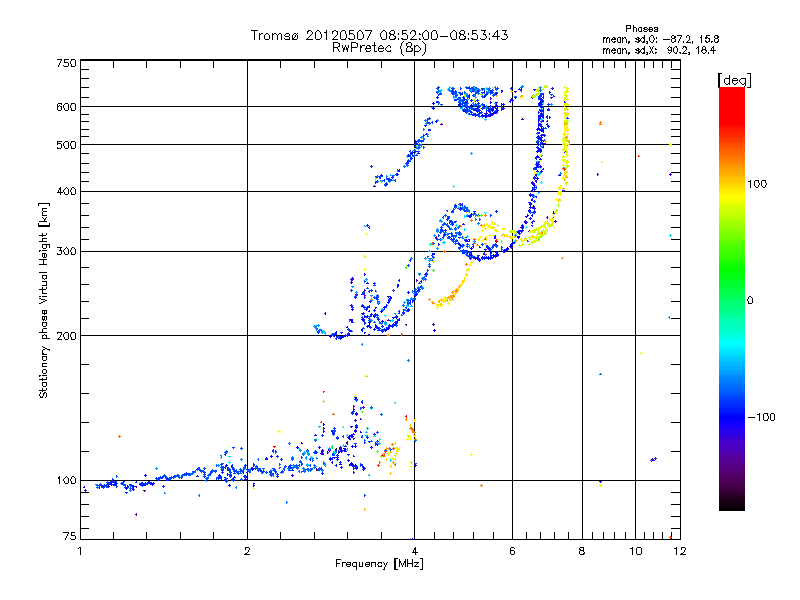Click y-axis tick label '300'
This screenshot has height=600, width=800.
pyautogui.click(x=66, y=252)
